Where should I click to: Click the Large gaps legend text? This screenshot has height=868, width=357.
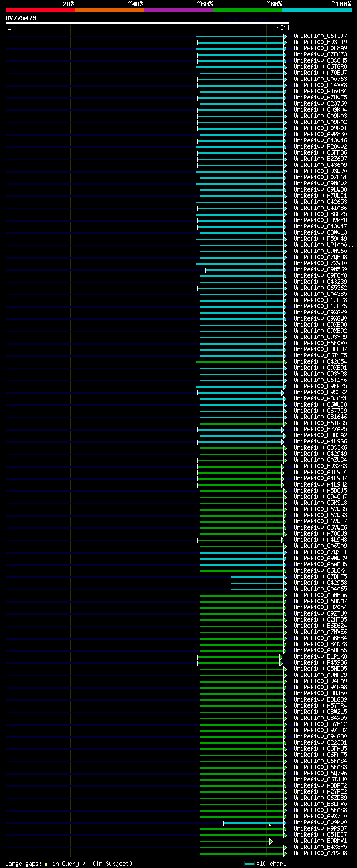click(69, 864)
